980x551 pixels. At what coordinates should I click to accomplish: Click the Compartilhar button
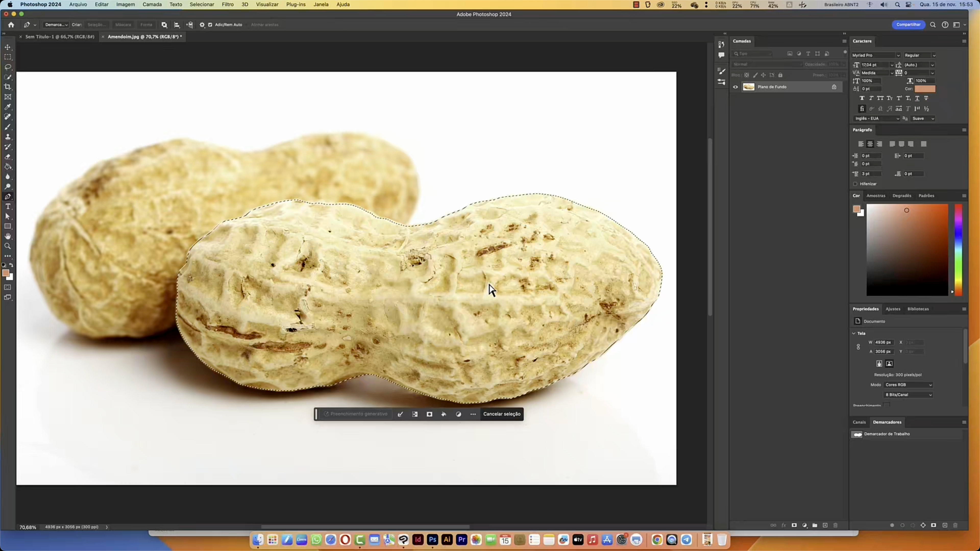908,25
